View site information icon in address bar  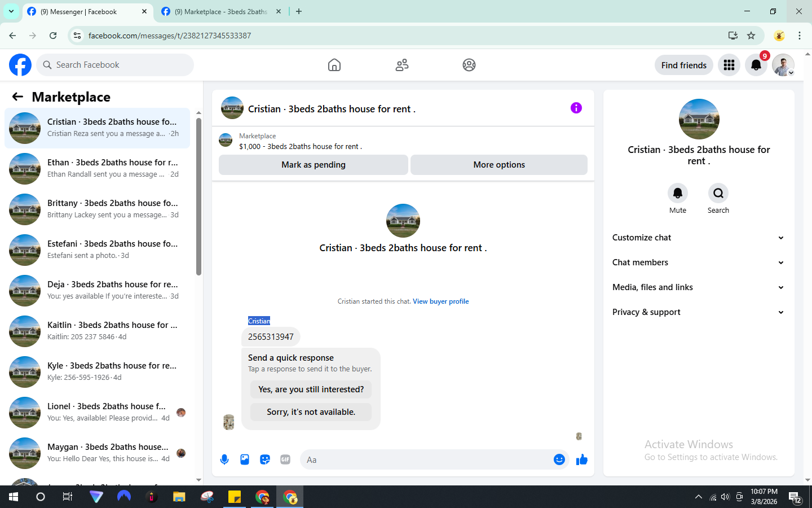[77, 36]
